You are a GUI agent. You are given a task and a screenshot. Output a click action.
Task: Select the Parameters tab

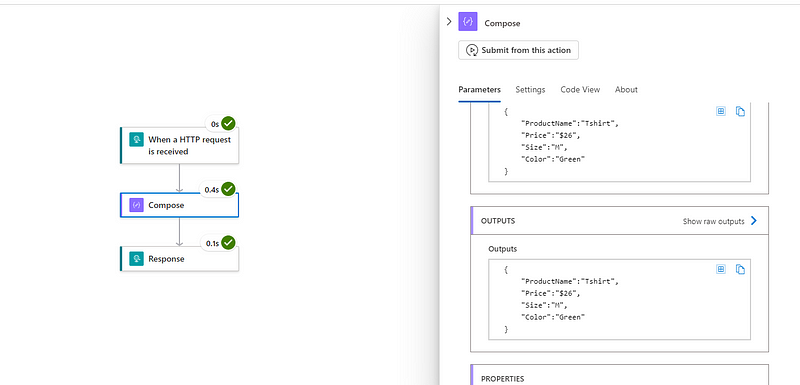(480, 90)
